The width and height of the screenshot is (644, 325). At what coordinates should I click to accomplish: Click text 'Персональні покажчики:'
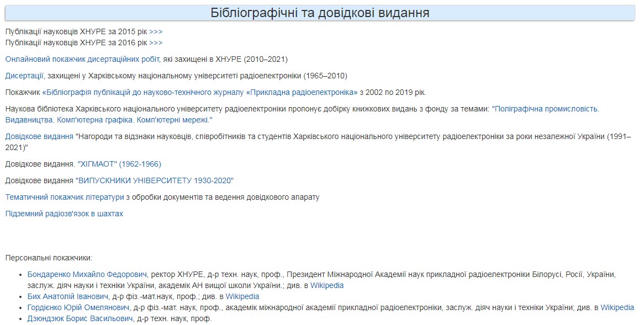[49, 258]
